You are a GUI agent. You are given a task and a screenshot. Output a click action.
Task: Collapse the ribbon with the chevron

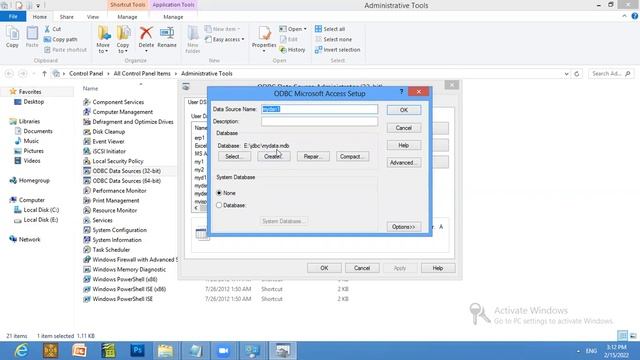point(624,16)
